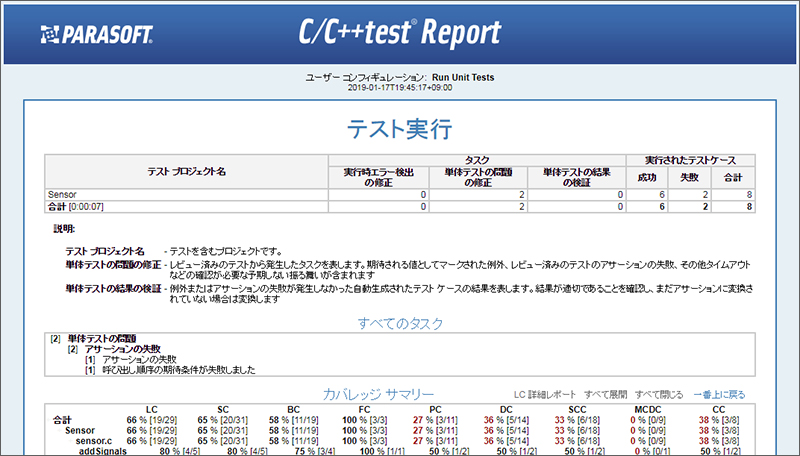
Task: Click sensor.c row MCDC value 0 % [0/9]
Action: [x=648, y=441]
